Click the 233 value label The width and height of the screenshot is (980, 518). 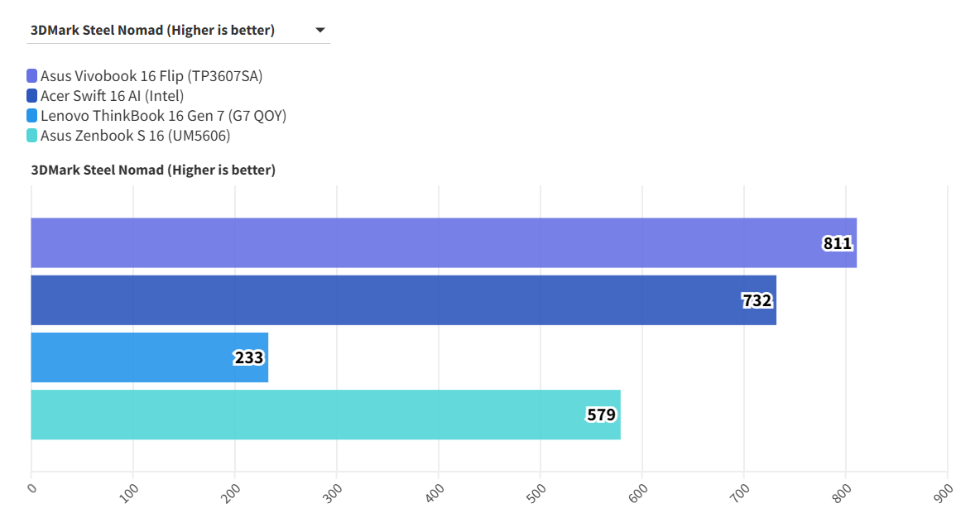pos(248,357)
